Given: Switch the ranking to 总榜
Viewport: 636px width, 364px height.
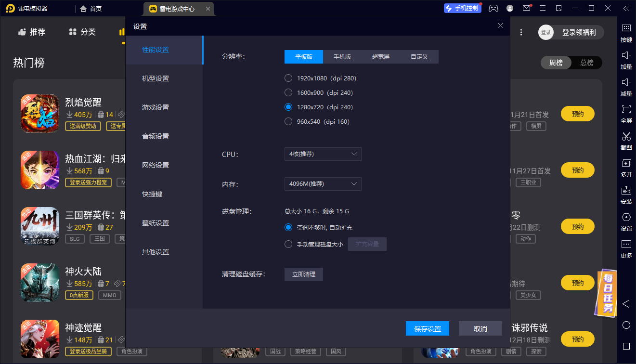Looking at the screenshot, I should coord(587,63).
